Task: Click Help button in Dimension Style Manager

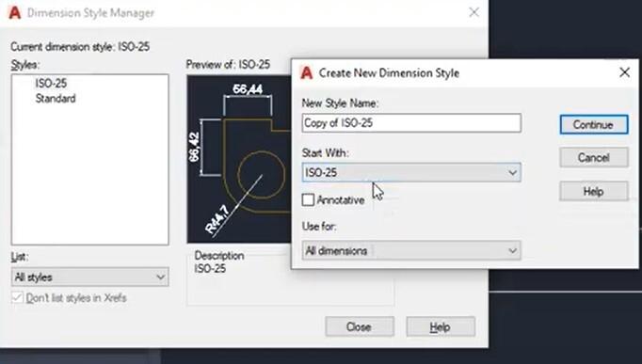Action: tap(441, 326)
